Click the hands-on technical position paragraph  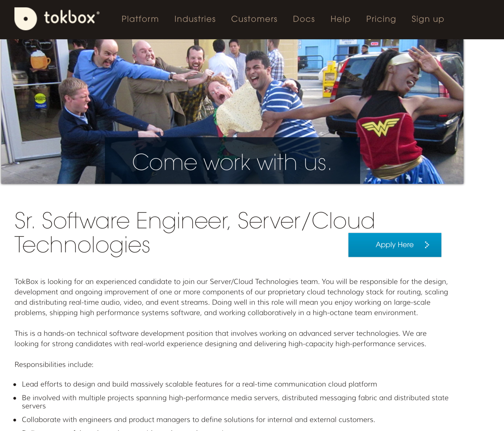[220, 339]
